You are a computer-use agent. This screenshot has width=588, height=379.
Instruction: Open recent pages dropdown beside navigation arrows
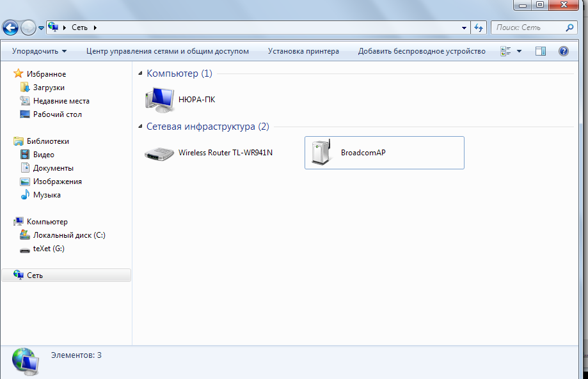[x=41, y=28]
